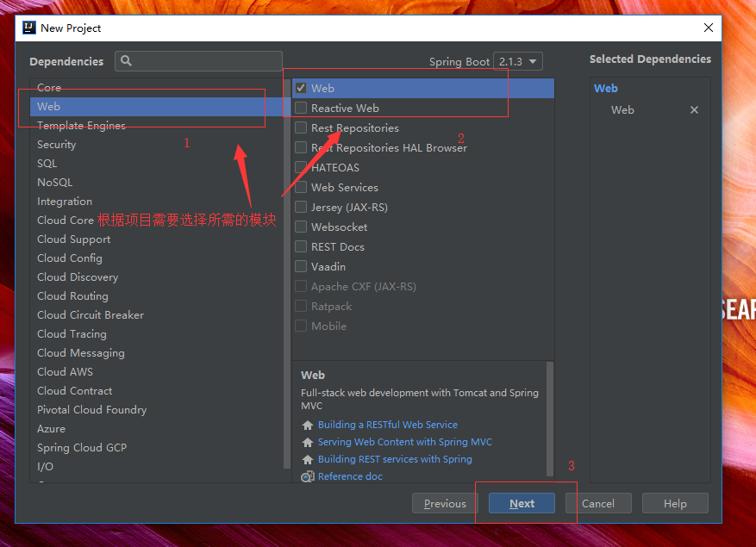Close the New Project dialog
756x547 pixels.
point(709,28)
